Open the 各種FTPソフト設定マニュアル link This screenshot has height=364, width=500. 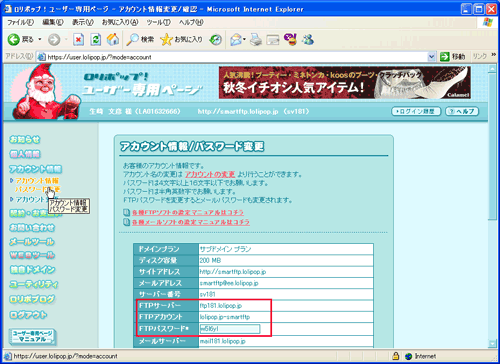[x=188, y=212]
